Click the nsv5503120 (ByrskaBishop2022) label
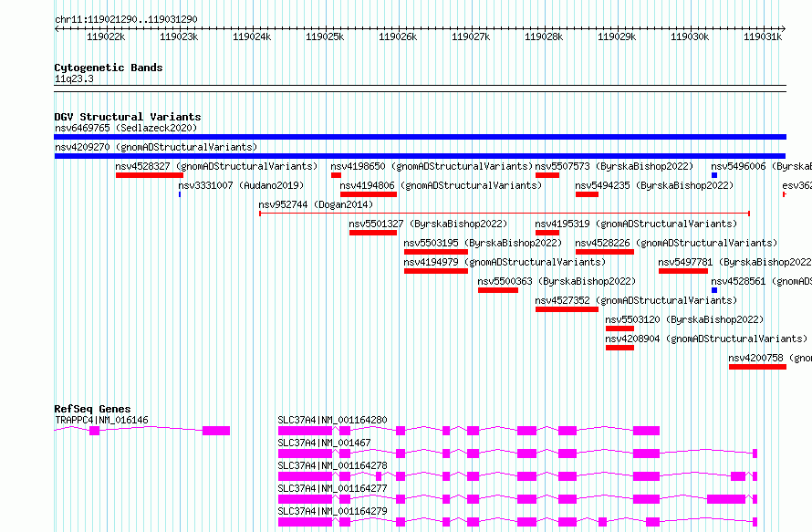812x532 pixels. (684, 319)
